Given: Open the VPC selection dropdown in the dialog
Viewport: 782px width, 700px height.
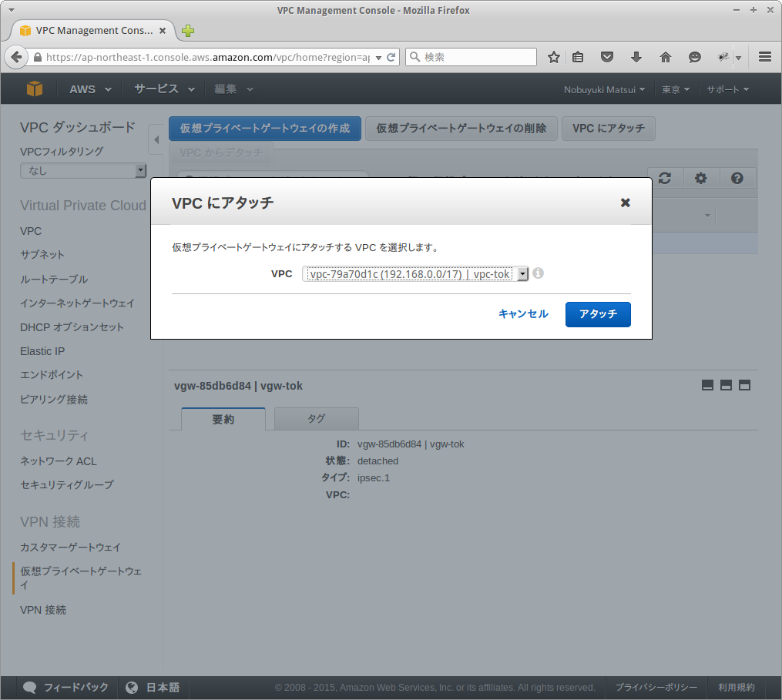Looking at the screenshot, I should tap(522, 273).
